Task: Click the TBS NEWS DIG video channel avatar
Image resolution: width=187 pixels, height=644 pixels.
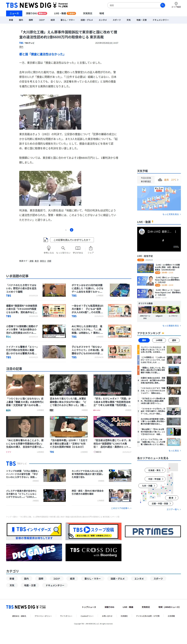Action: click(142, 232)
